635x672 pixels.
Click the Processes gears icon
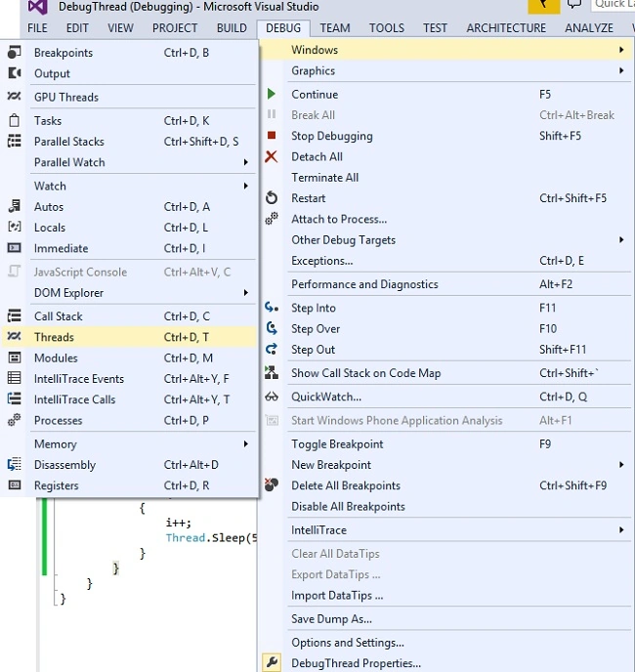click(x=14, y=420)
